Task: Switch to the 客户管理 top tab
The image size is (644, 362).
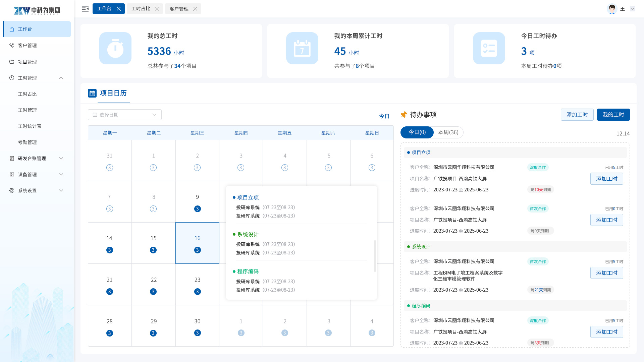Action: pyautogui.click(x=179, y=9)
